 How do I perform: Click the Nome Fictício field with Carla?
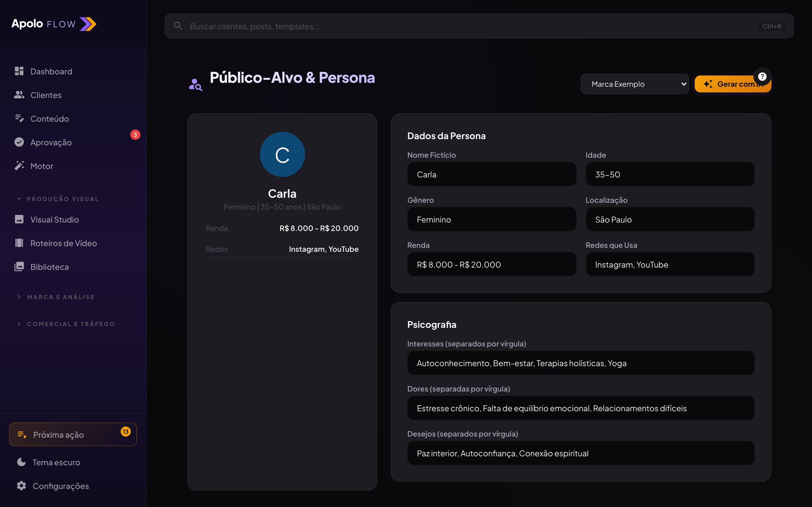[491, 174]
